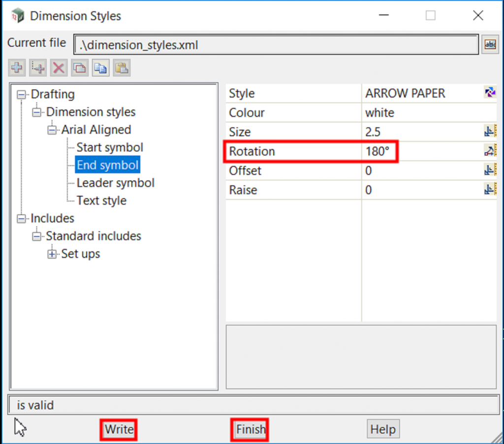Click the add child node icon

[x=38, y=68]
